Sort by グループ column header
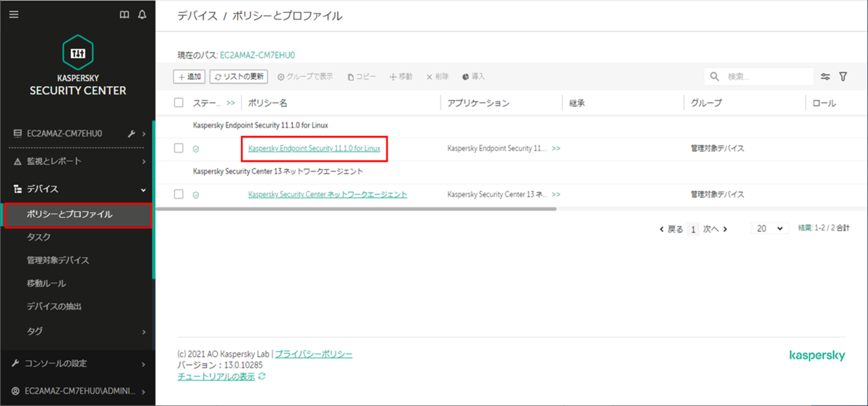 point(706,103)
